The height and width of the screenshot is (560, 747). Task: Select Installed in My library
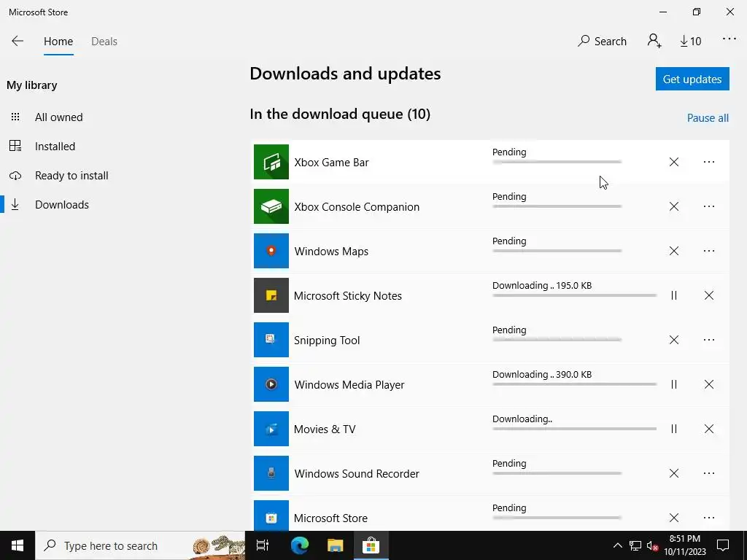(55, 146)
